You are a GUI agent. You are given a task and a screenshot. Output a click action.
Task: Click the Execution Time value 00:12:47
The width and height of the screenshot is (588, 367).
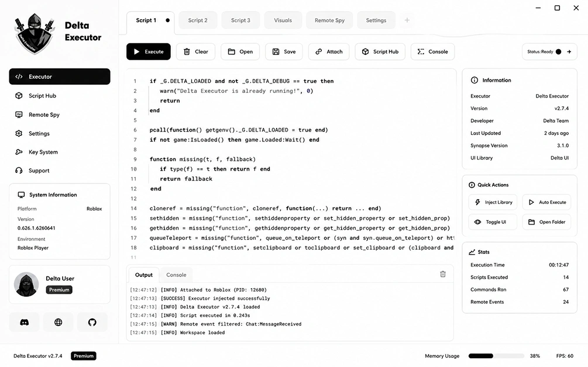coord(559,265)
